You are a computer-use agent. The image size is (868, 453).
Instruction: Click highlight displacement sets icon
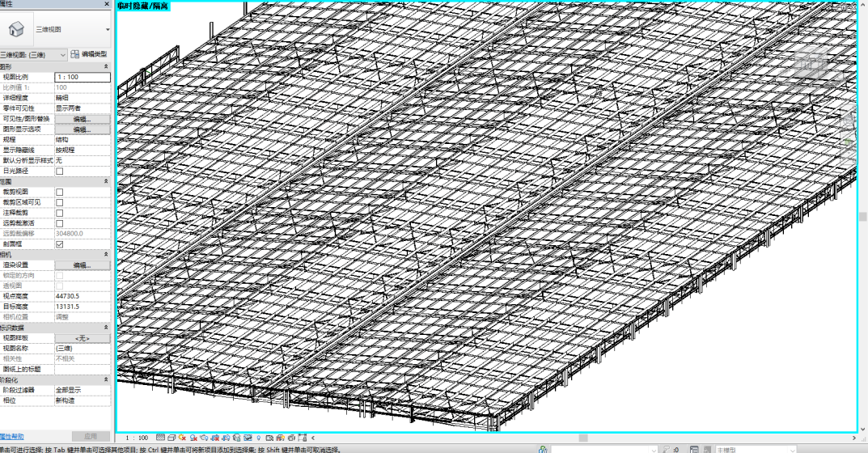pyautogui.click(x=291, y=438)
